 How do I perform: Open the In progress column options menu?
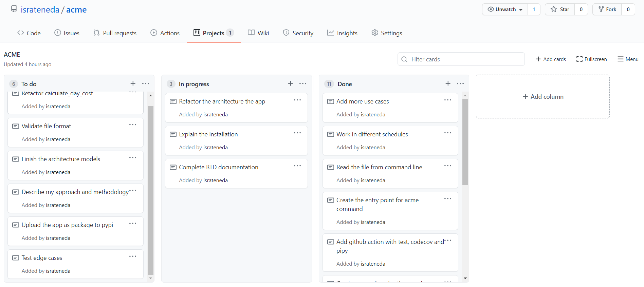[x=303, y=83]
